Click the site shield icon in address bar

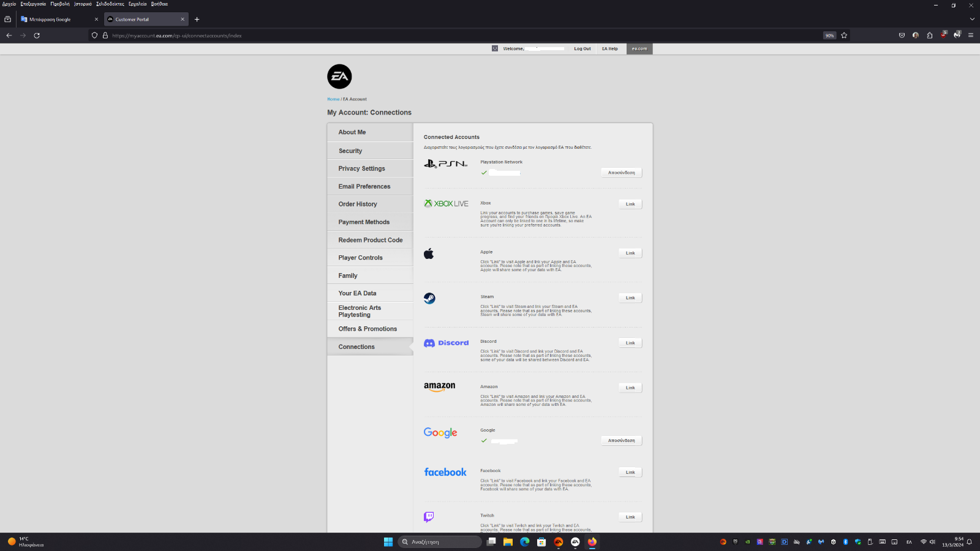(x=94, y=36)
